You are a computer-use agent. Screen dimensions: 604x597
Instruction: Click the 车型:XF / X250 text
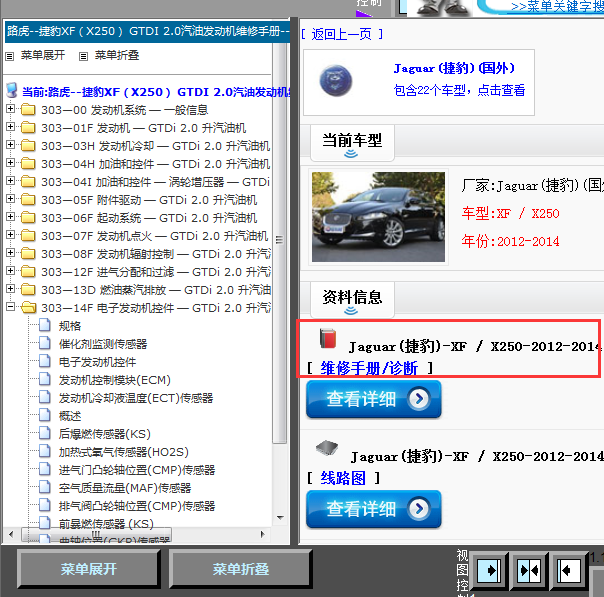click(510, 213)
